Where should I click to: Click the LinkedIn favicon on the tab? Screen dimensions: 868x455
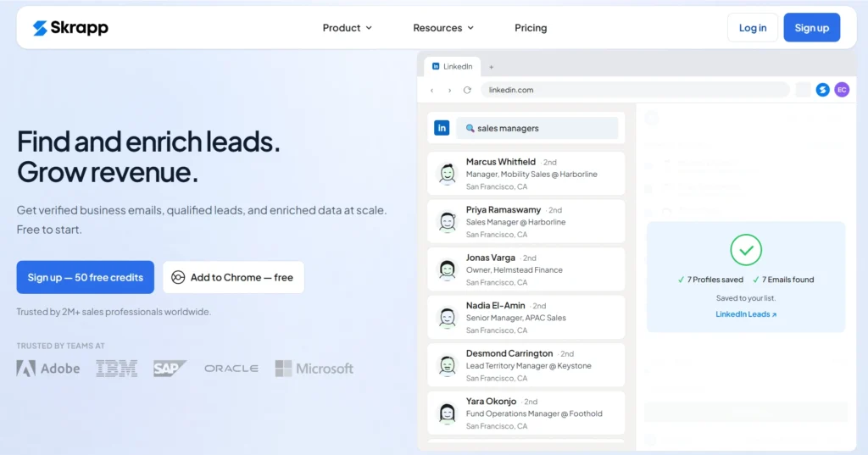pyautogui.click(x=436, y=66)
